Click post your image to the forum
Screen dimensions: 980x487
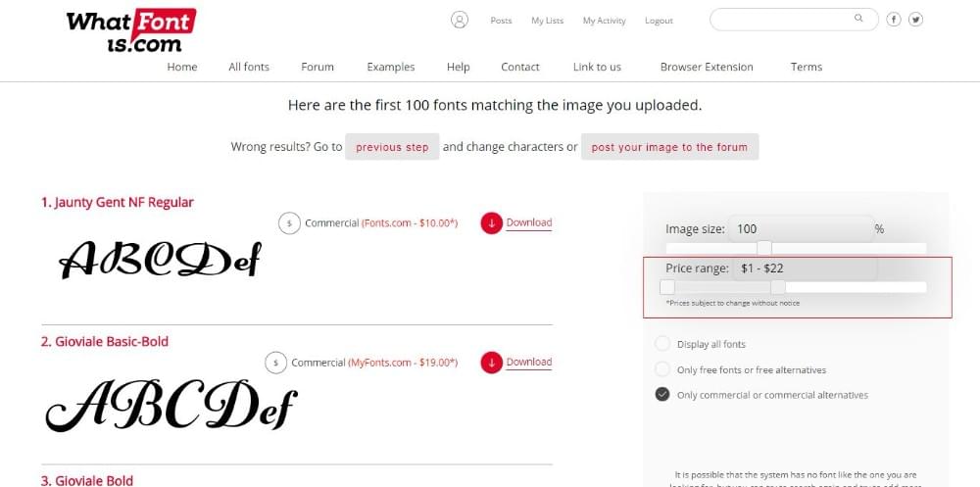coord(669,147)
